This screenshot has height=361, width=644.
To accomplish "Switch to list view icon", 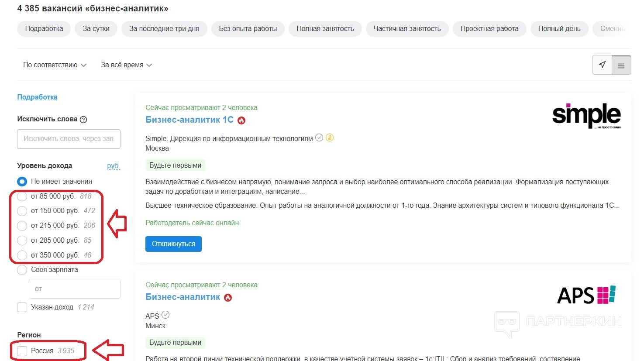I will [621, 65].
